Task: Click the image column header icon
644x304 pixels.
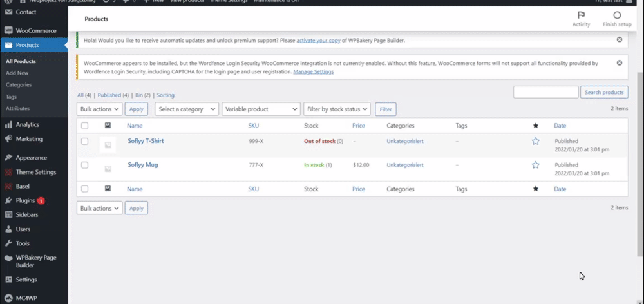Action: pos(108,126)
